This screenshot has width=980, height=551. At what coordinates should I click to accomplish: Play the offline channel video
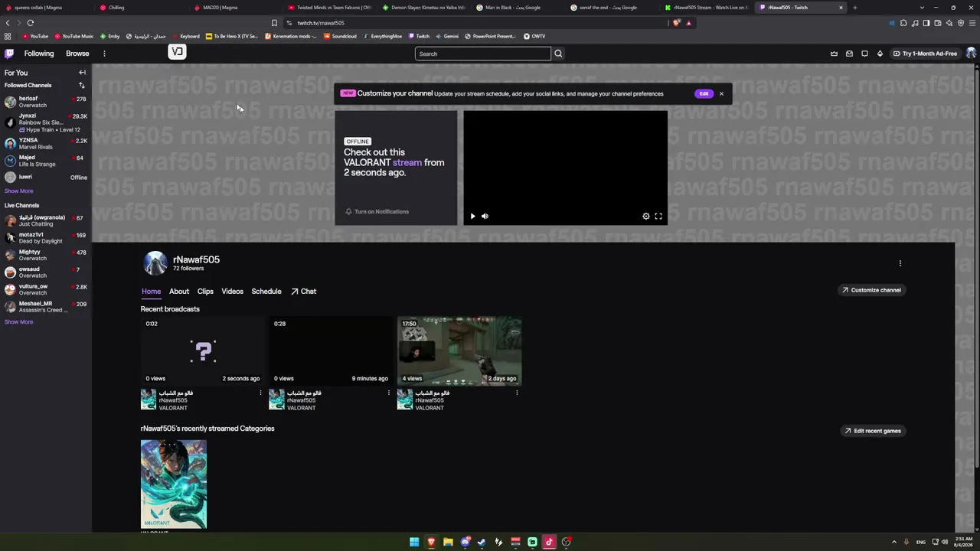(x=472, y=217)
